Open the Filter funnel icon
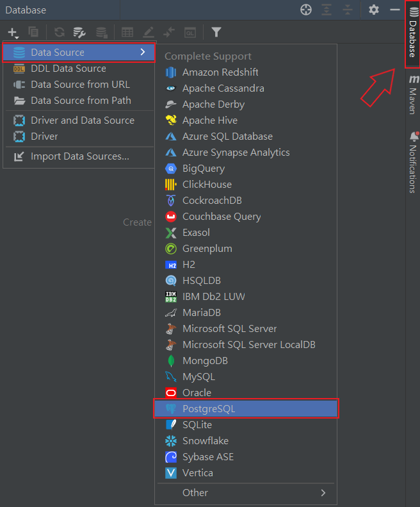Screen dimensions: 420x507 pyautogui.click(x=216, y=32)
